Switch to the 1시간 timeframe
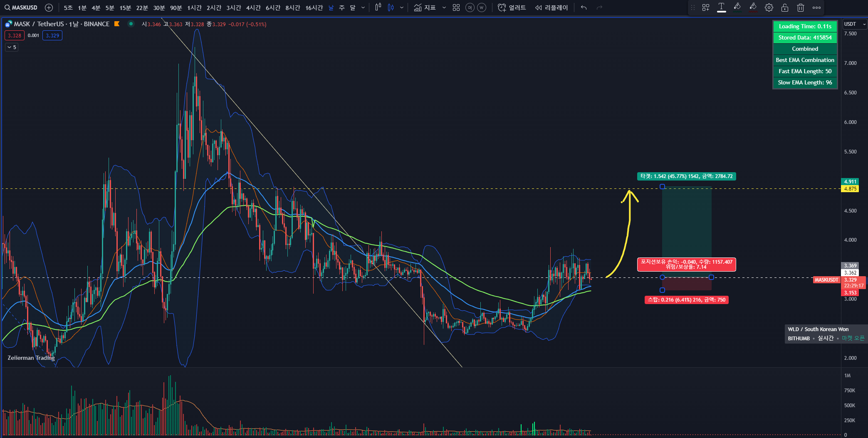 (194, 7)
